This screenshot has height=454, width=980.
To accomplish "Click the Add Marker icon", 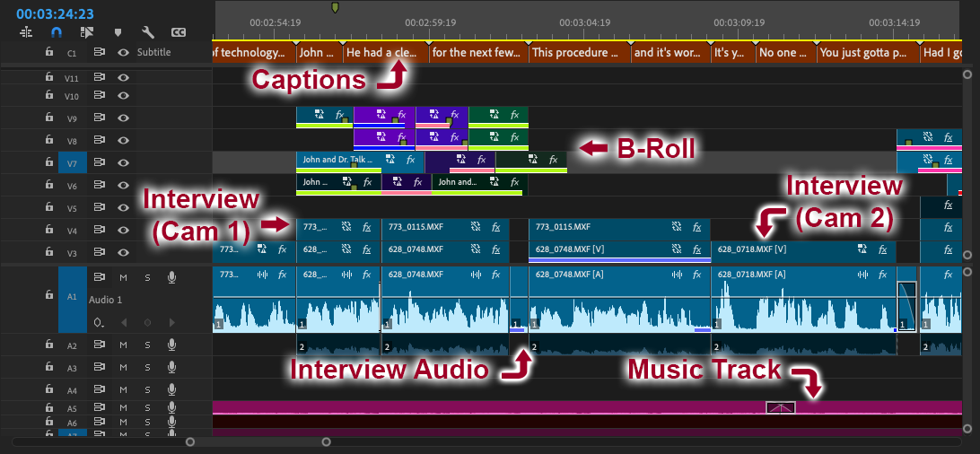I will [x=118, y=31].
